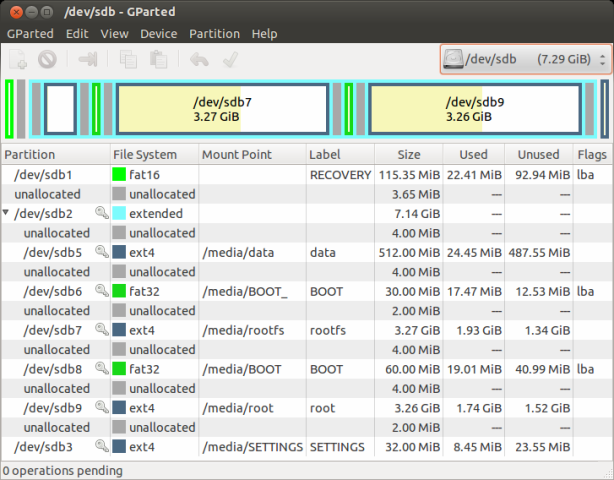Click the blue ext4 swatch in sdb3 row
The height and width of the screenshot is (480, 614).
(x=119, y=446)
